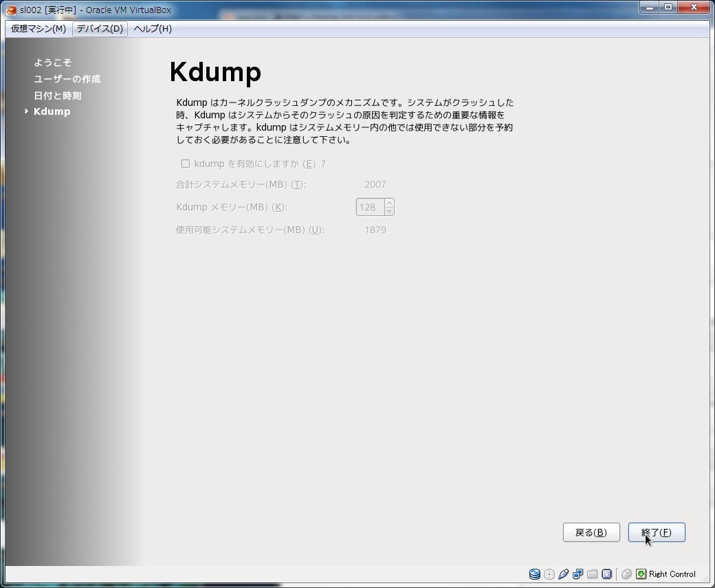Maximize the VirtualBox window
The image size is (715, 588).
pos(668,8)
